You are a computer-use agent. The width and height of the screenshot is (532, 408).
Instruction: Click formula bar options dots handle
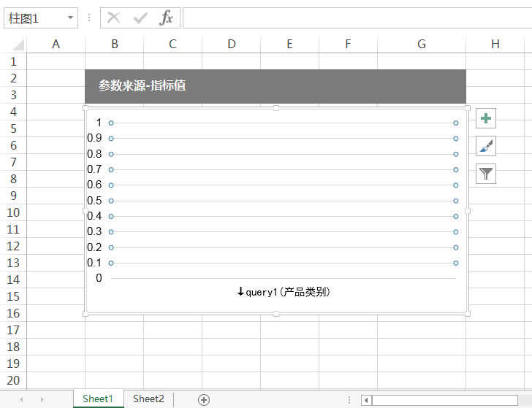(x=89, y=18)
